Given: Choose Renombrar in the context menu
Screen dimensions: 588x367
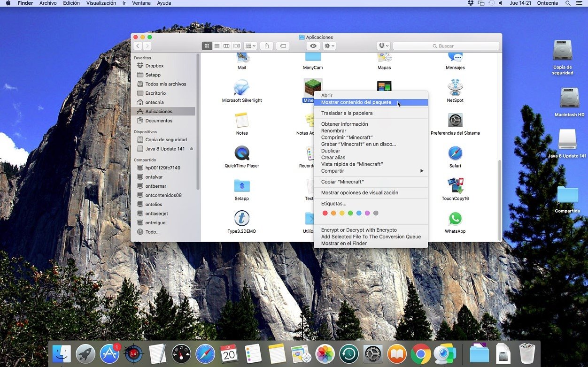Looking at the screenshot, I should point(371,131).
